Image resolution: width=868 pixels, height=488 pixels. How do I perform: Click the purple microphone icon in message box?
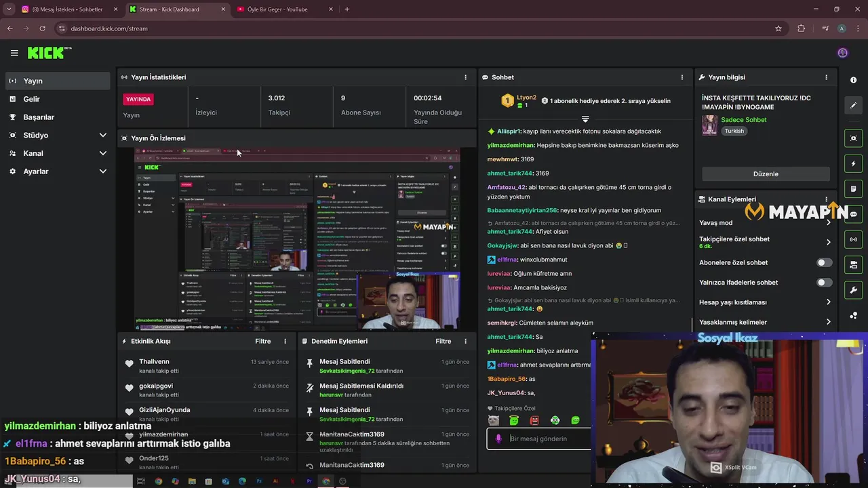click(x=498, y=439)
